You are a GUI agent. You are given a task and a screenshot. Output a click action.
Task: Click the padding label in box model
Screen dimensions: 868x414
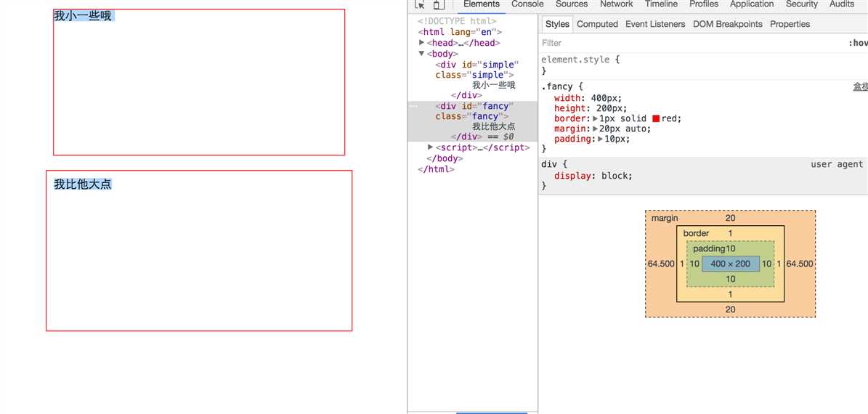click(x=709, y=249)
